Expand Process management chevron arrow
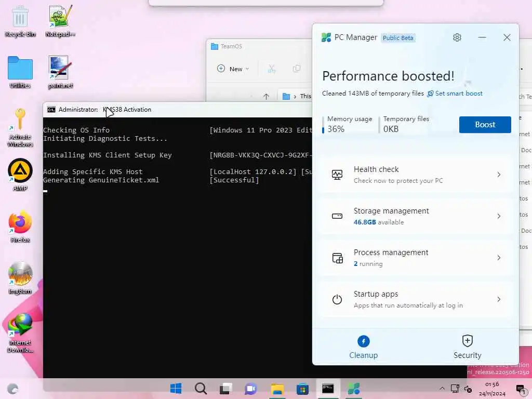 click(x=499, y=258)
